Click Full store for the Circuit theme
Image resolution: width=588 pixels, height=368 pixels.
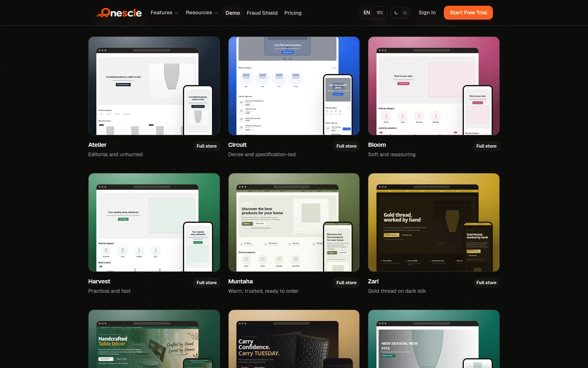(346, 146)
